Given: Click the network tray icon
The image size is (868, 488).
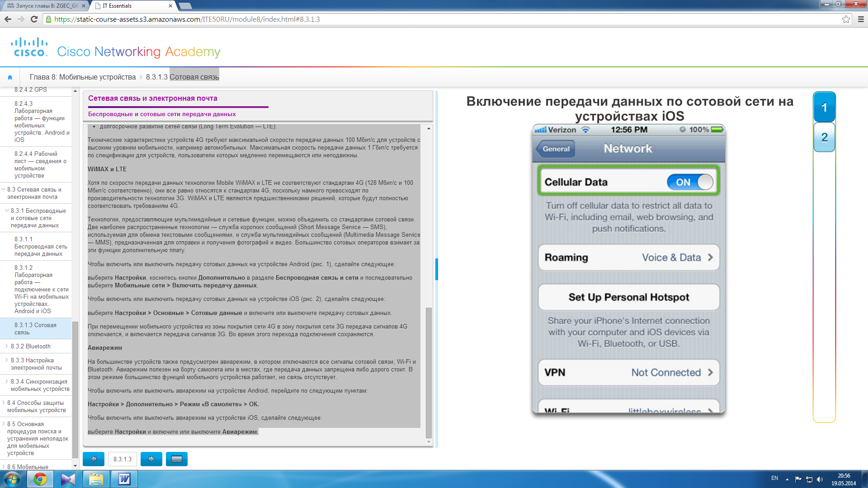Looking at the screenshot, I should tap(809, 479).
